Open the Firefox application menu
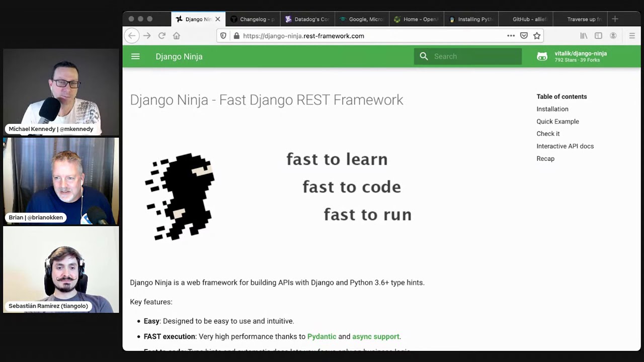Image resolution: width=644 pixels, height=362 pixels. (x=632, y=36)
